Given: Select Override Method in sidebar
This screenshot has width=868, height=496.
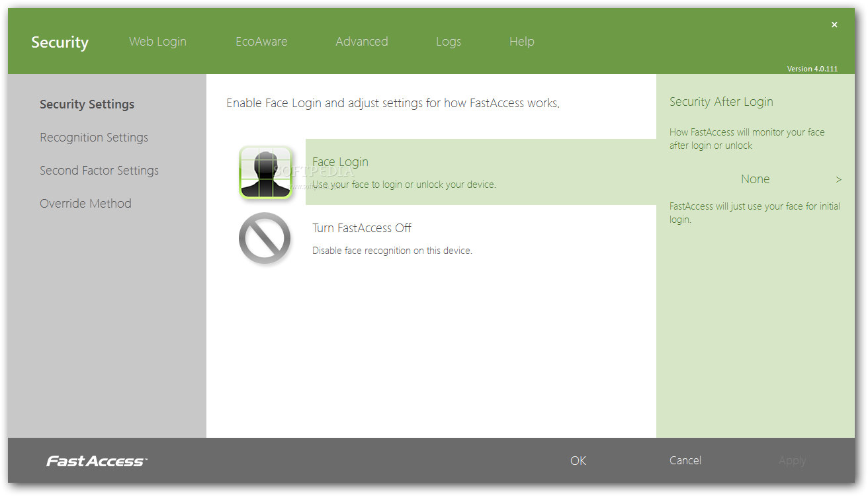Looking at the screenshot, I should click(x=85, y=204).
